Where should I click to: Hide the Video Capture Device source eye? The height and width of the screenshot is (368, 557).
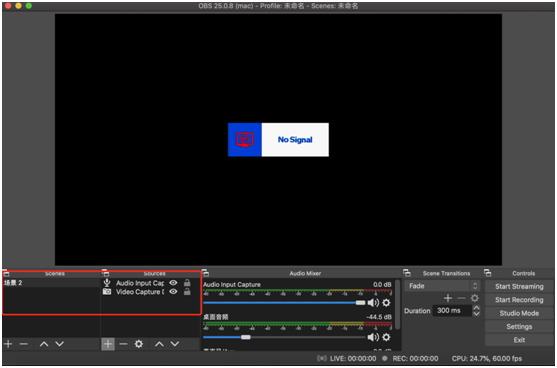(x=173, y=292)
